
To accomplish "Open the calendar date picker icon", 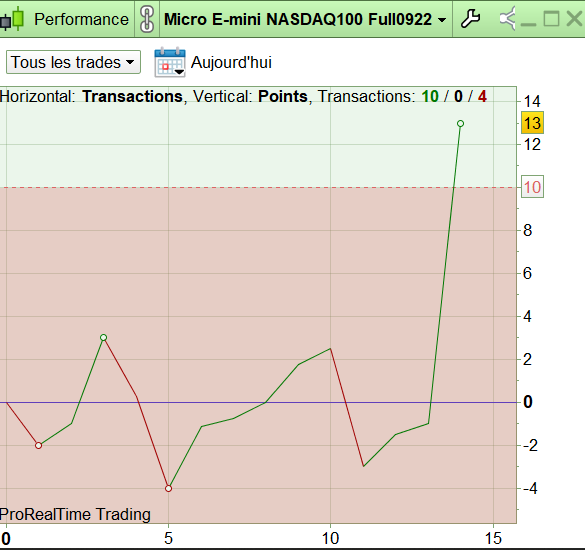I will click(x=170, y=62).
